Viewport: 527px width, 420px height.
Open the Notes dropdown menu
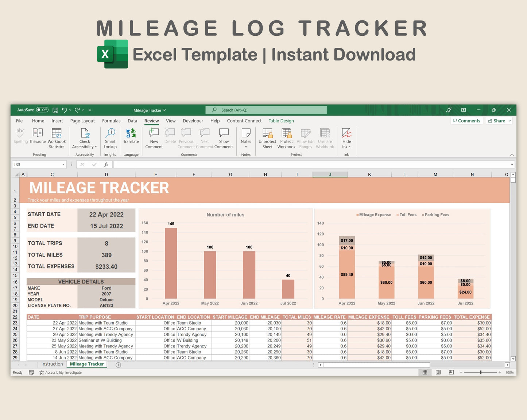tap(246, 147)
